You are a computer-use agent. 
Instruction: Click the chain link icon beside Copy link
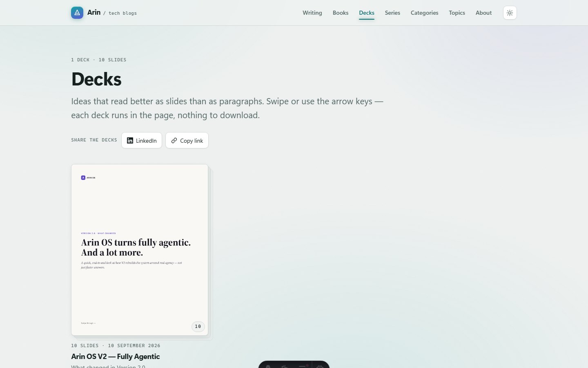click(x=174, y=141)
